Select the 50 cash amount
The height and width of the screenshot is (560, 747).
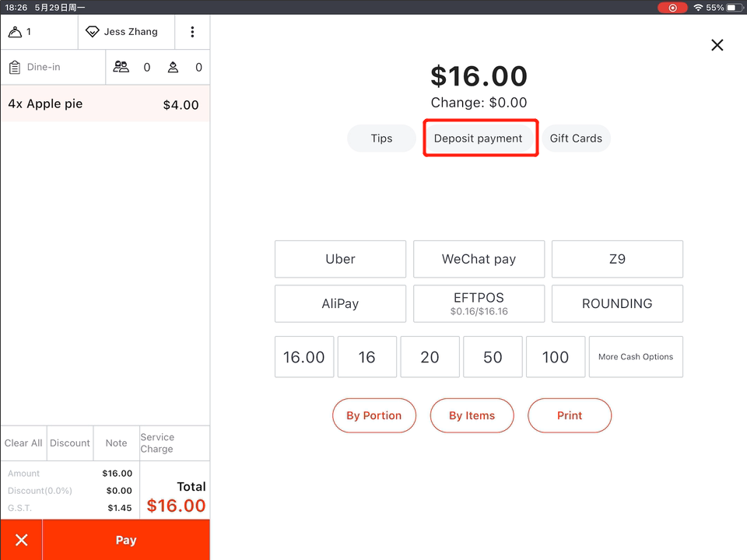(493, 357)
